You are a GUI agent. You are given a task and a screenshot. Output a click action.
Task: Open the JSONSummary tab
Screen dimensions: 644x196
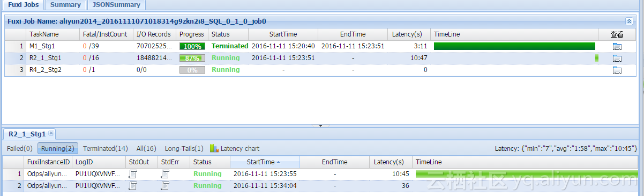[116, 4]
